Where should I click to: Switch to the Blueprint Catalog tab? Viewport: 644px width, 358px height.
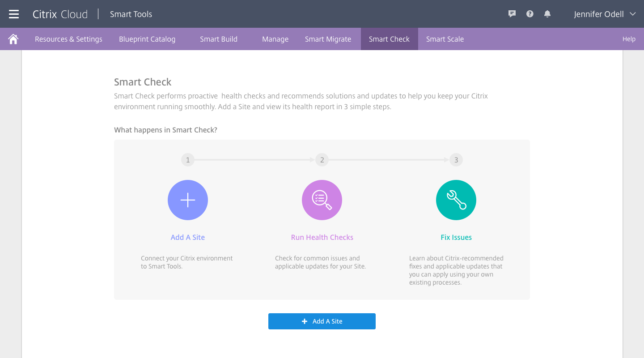click(x=147, y=39)
